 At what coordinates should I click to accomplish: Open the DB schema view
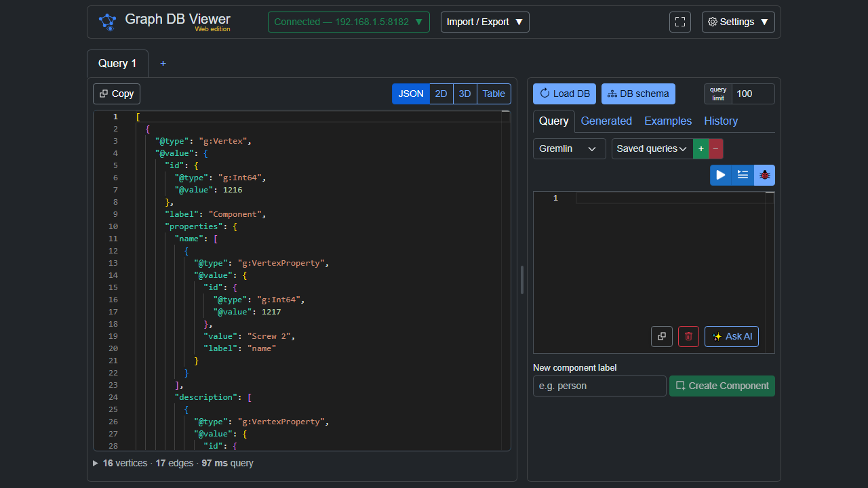pyautogui.click(x=638, y=94)
